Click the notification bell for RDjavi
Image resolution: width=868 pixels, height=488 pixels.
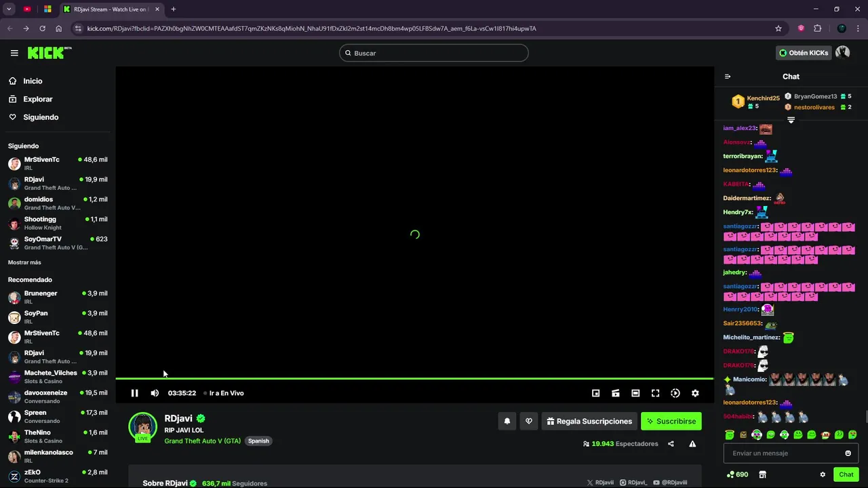[507, 421]
